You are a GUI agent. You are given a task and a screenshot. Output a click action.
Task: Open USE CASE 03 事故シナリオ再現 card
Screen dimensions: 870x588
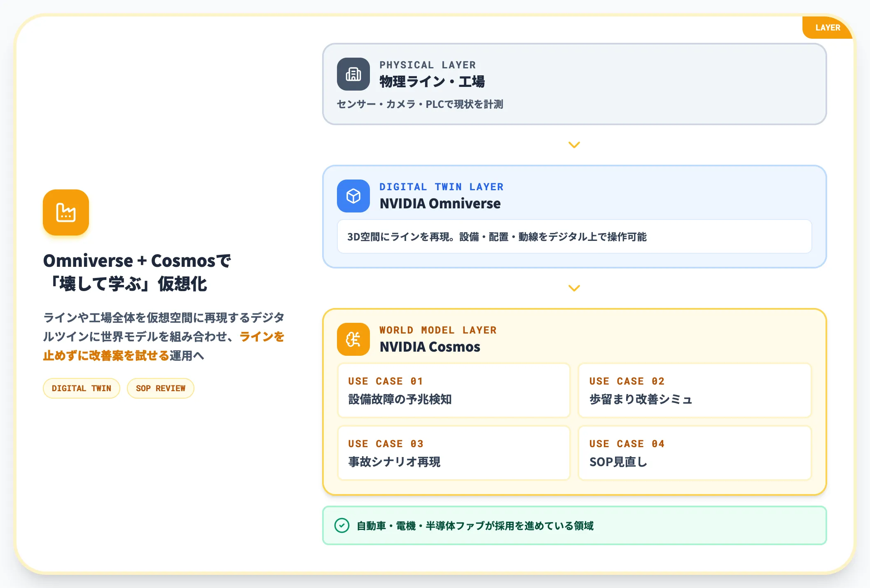click(x=454, y=453)
